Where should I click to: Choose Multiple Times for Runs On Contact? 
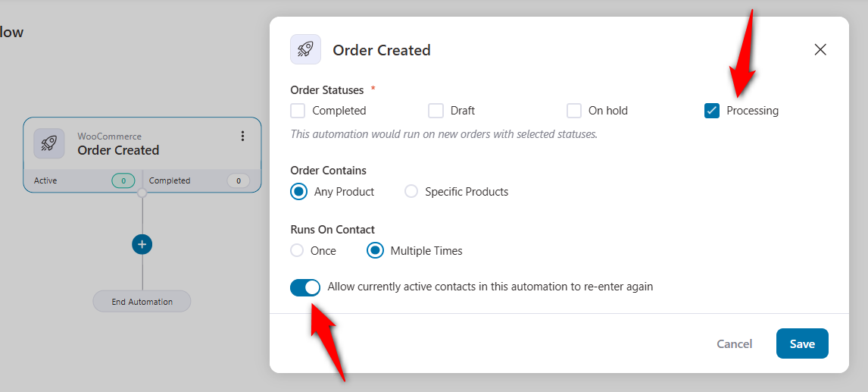pyautogui.click(x=376, y=251)
